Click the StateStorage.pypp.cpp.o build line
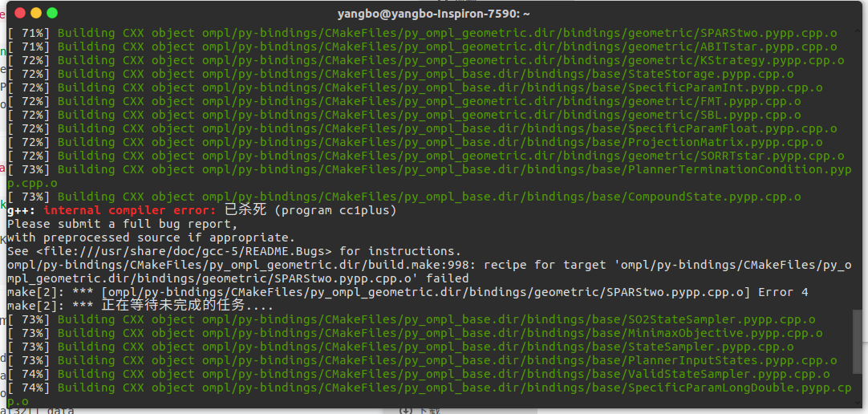Viewport: 868px width, 414px height. [x=400, y=74]
